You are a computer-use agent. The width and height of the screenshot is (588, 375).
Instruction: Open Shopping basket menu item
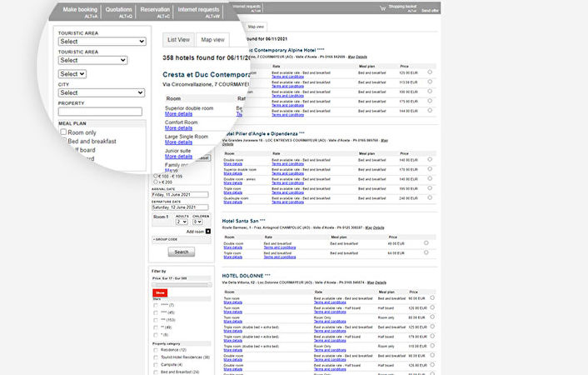(402, 7)
